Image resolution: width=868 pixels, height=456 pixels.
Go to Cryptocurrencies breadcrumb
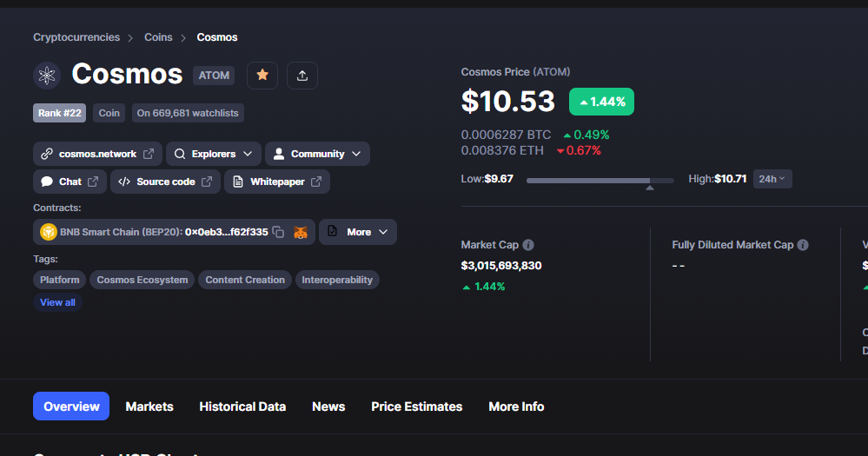click(x=76, y=37)
